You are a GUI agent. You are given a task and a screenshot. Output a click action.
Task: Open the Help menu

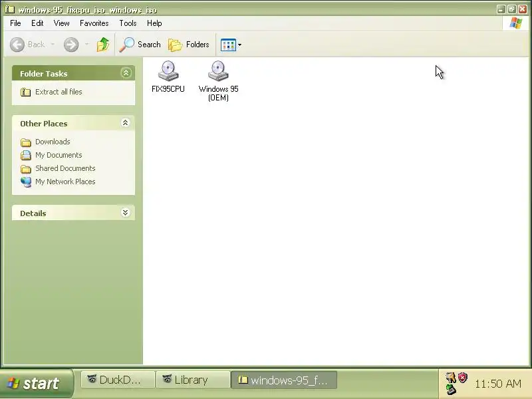(x=154, y=23)
